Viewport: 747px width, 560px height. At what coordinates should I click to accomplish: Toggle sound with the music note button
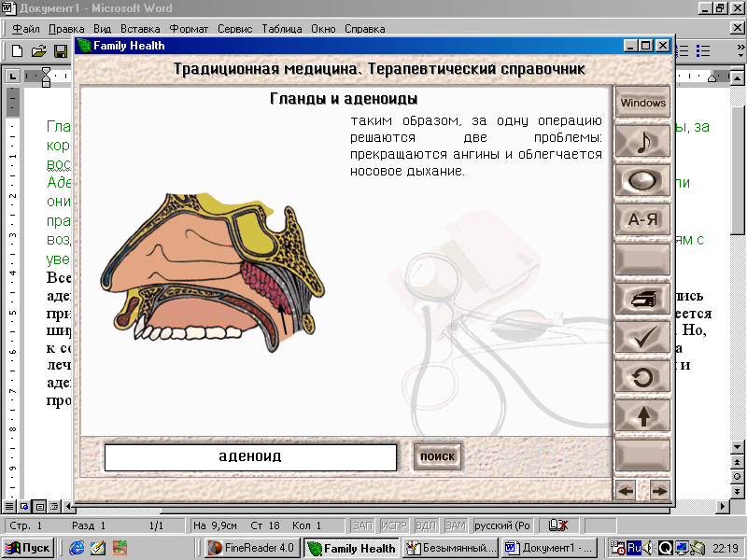[x=642, y=142]
